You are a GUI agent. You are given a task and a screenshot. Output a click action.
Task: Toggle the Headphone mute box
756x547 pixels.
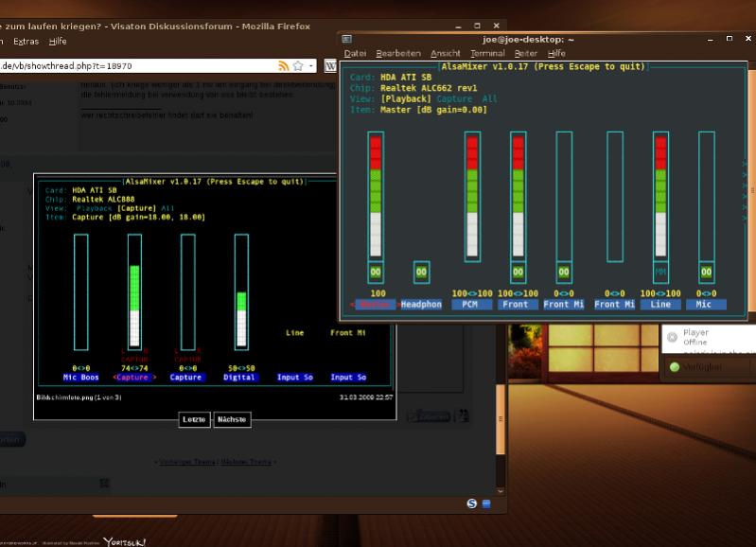(x=421, y=272)
